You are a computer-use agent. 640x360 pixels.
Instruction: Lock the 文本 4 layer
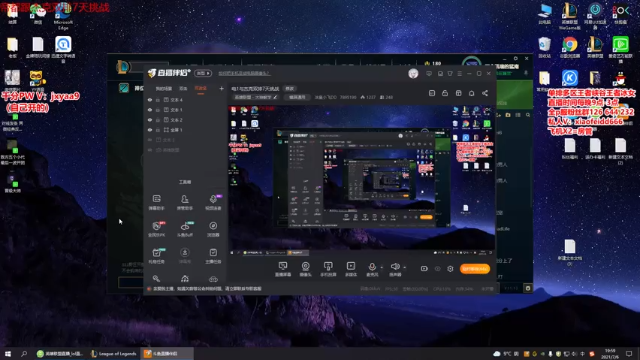(x=158, y=100)
